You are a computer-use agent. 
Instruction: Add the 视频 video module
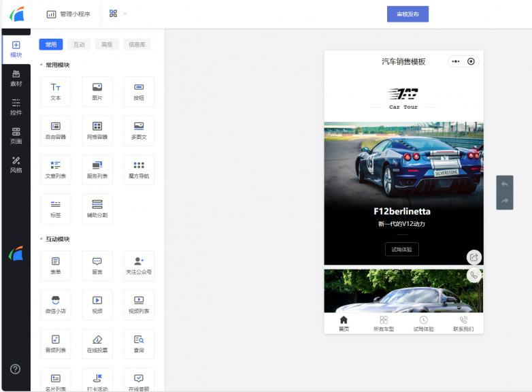tap(97, 305)
